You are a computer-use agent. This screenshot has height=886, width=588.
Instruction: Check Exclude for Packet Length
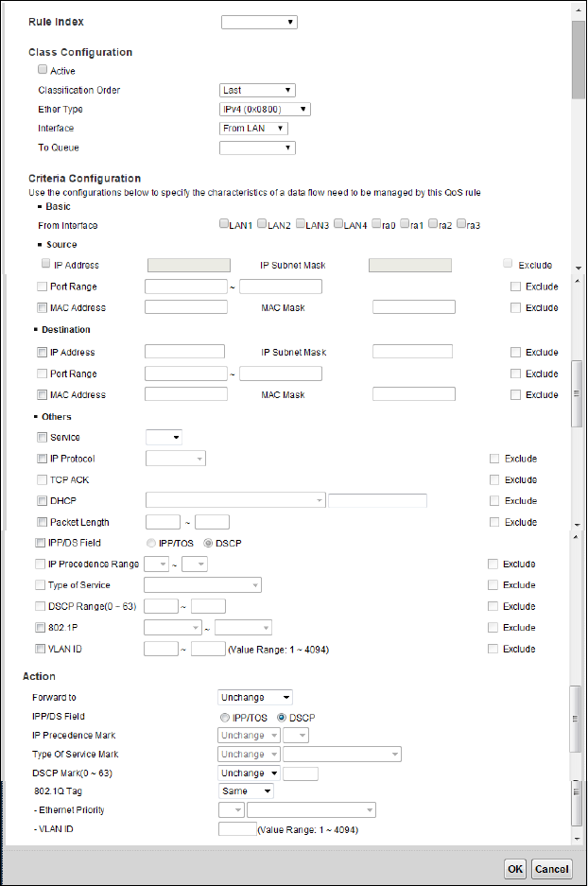(x=494, y=522)
